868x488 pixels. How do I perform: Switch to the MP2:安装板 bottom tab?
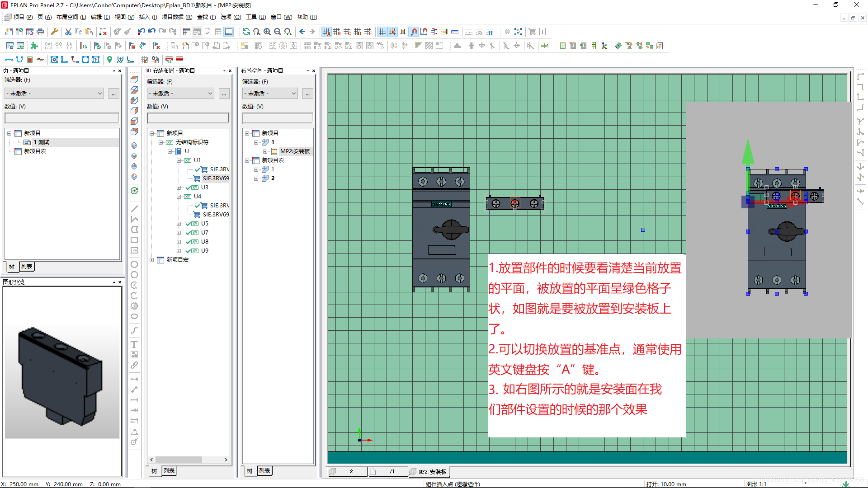pos(429,472)
